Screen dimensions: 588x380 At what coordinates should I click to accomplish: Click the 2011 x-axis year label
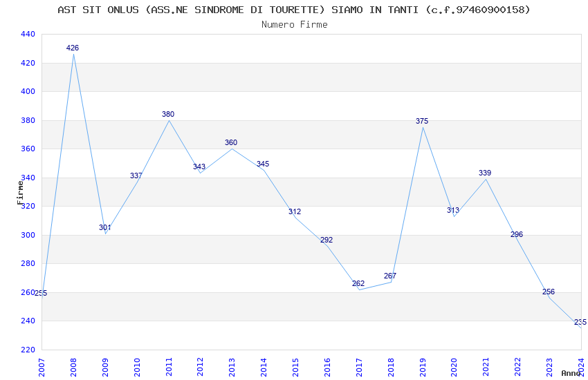tap(169, 367)
